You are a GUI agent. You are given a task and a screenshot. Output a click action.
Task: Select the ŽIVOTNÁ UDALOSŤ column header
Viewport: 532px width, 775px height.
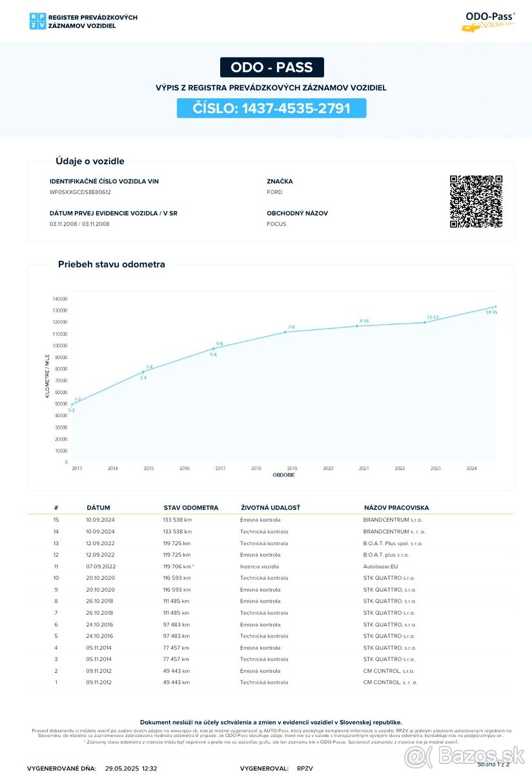(x=270, y=508)
